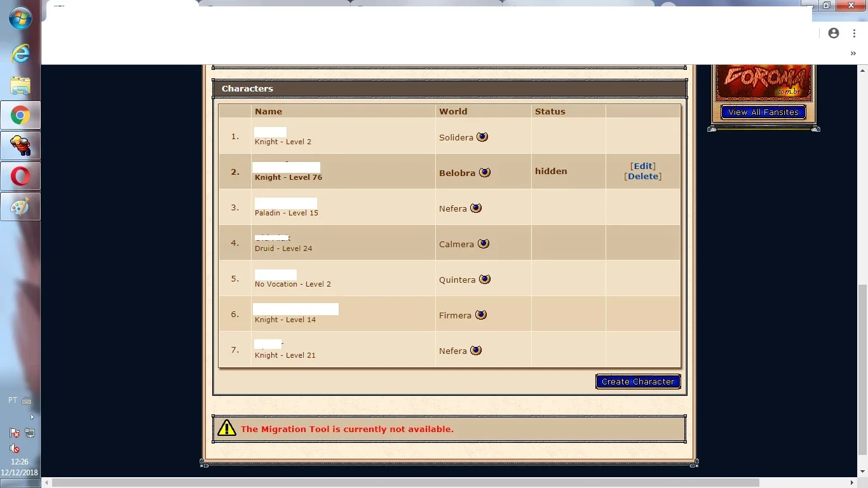Click Belobra world name

(x=458, y=173)
